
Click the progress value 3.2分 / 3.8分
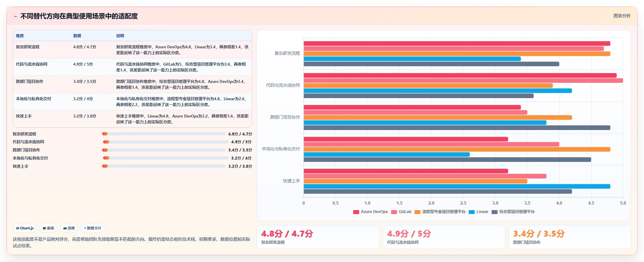(240, 166)
